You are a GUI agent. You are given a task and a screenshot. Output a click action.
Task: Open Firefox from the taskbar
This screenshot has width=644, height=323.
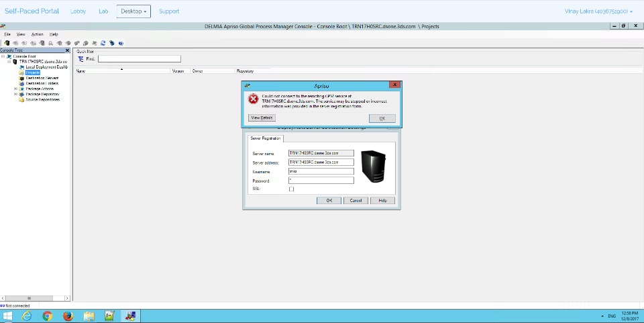[x=68, y=316]
